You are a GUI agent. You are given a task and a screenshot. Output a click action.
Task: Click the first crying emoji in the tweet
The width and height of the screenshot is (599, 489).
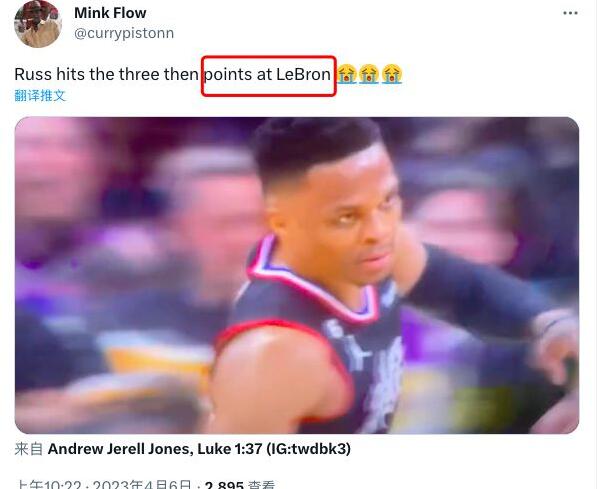coord(346,74)
